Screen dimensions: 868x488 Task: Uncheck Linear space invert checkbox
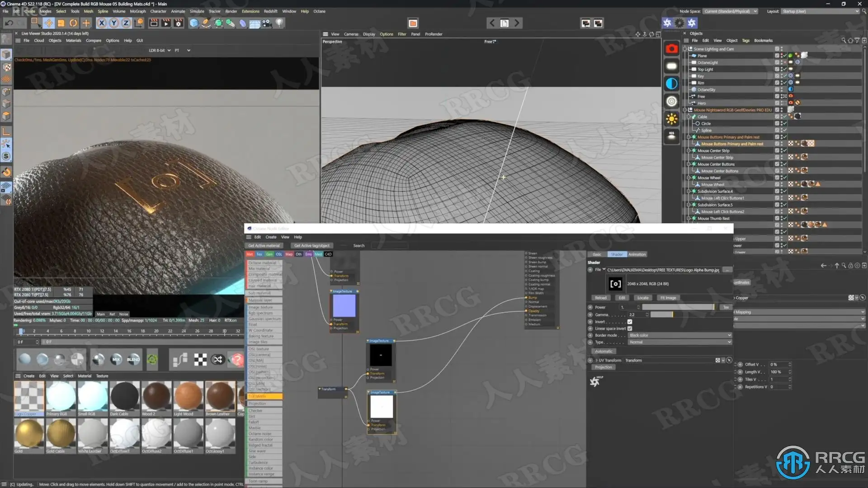pos(629,328)
